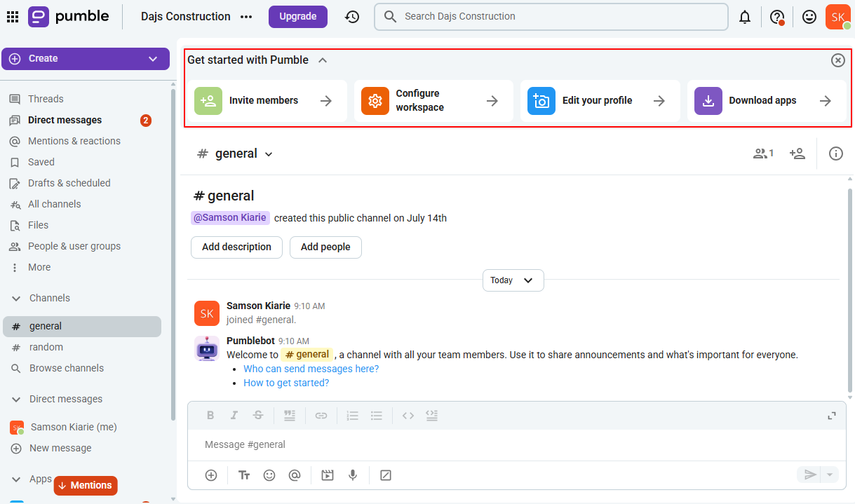Open send options dropdown arrow
The image size is (855, 504).
[830, 475]
